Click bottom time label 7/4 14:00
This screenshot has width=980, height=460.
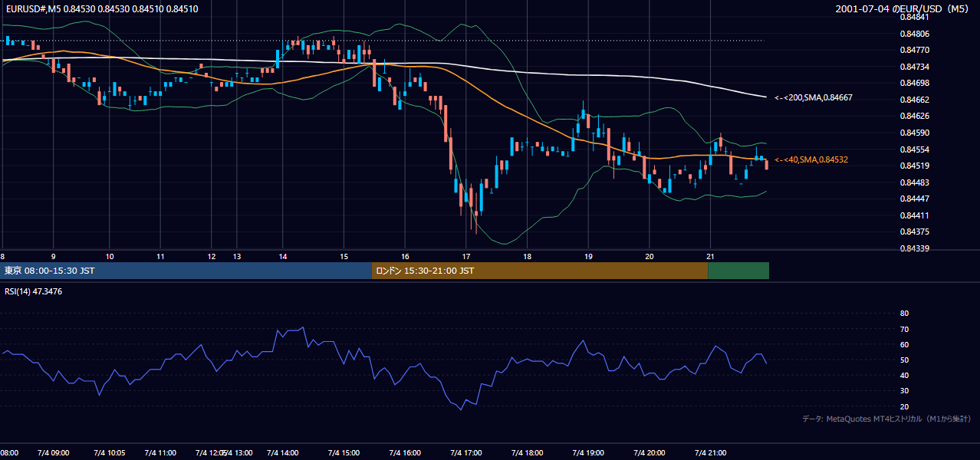282,453
